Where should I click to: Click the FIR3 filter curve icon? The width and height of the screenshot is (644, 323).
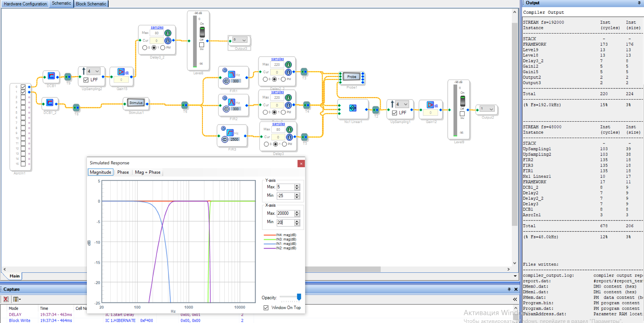pos(230,133)
